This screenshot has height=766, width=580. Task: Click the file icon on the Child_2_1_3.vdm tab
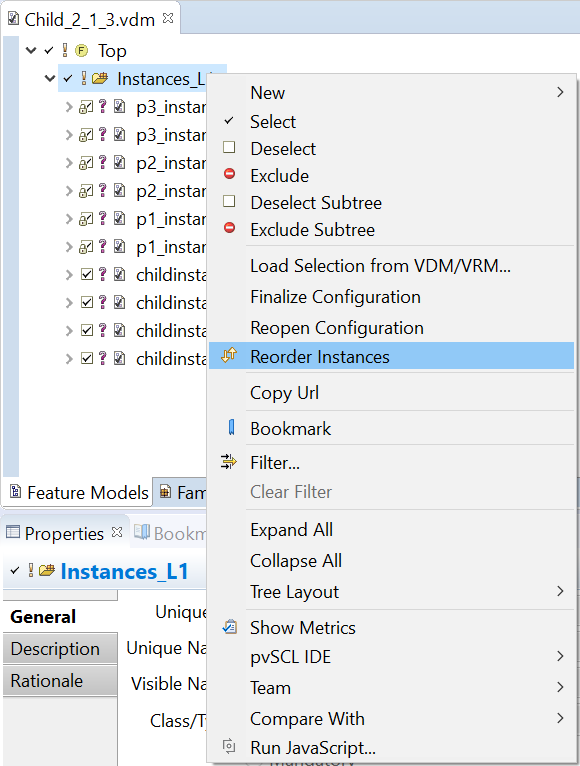[13, 19]
